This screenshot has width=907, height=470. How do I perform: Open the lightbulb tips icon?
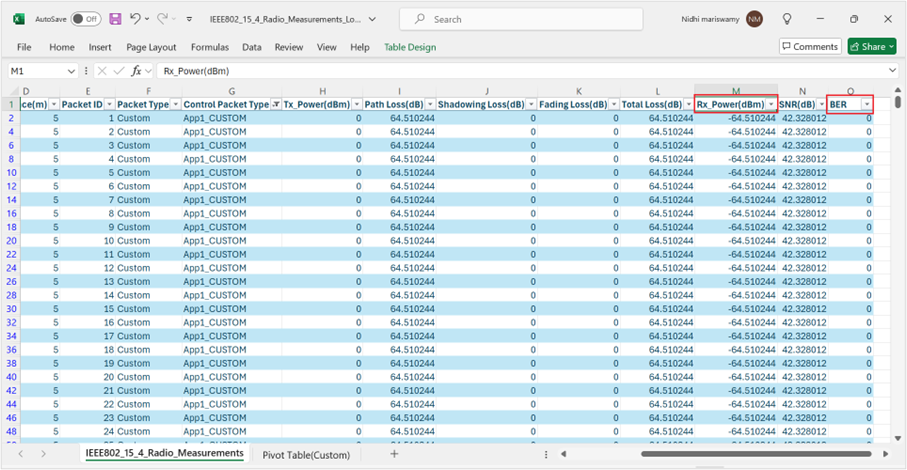(x=787, y=19)
